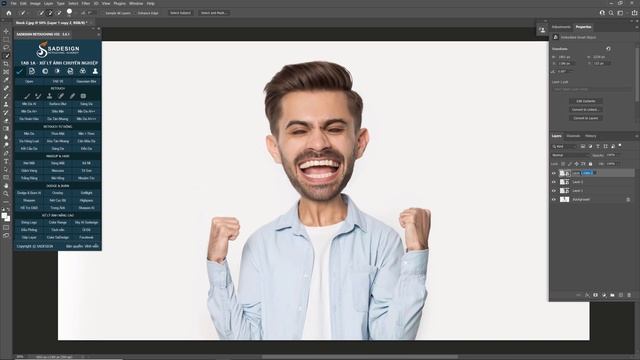Click the add layer mask icon
The height and width of the screenshot is (360, 640).
(596, 295)
